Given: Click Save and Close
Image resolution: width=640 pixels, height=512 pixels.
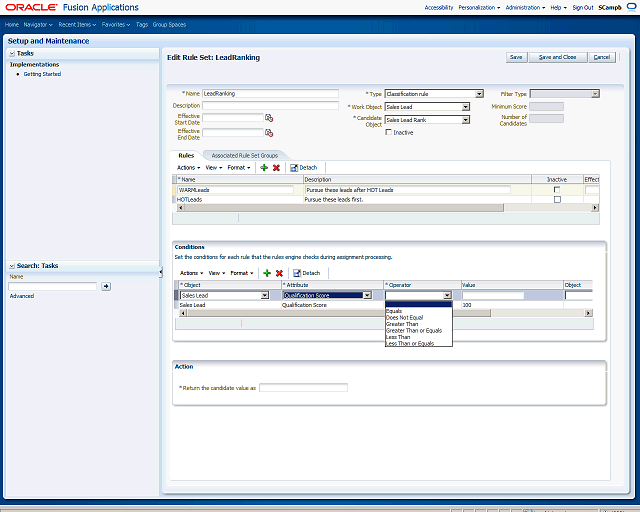Looking at the screenshot, I should 558,57.
